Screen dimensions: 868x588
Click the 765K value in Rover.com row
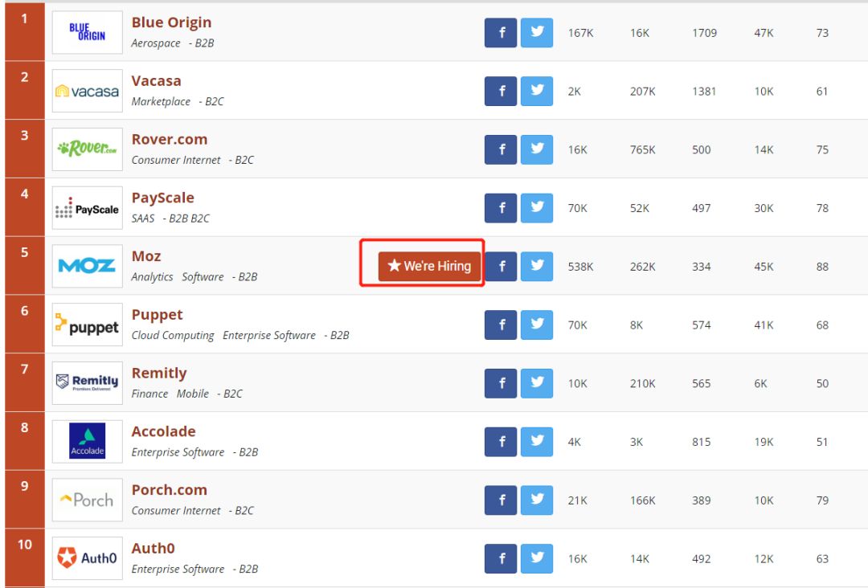click(x=642, y=150)
